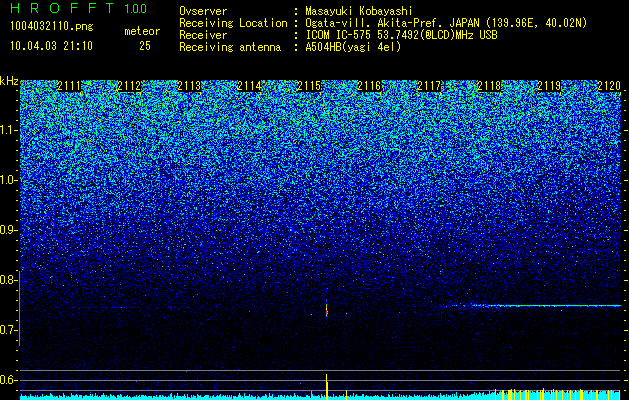Click the 0.9 frequency axis label
This screenshot has height=400, width=629.
[x=8, y=230]
